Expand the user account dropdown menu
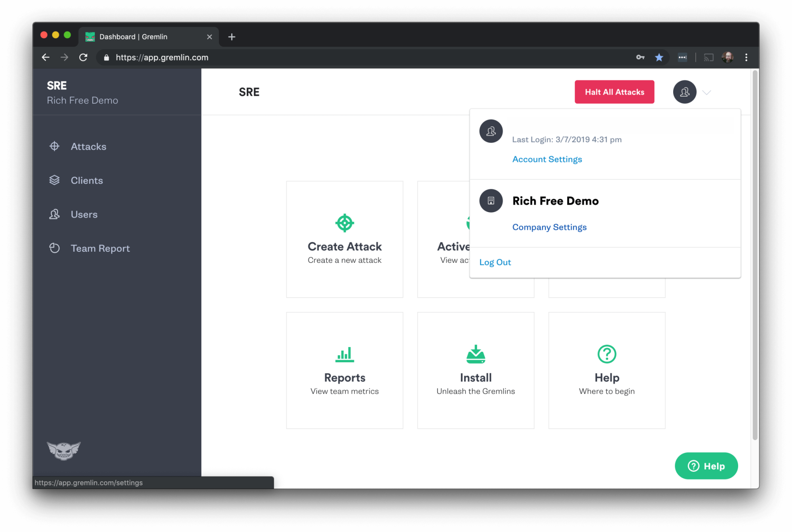Image resolution: width=792 pixels, height=532 pixels. pos(685,91)
